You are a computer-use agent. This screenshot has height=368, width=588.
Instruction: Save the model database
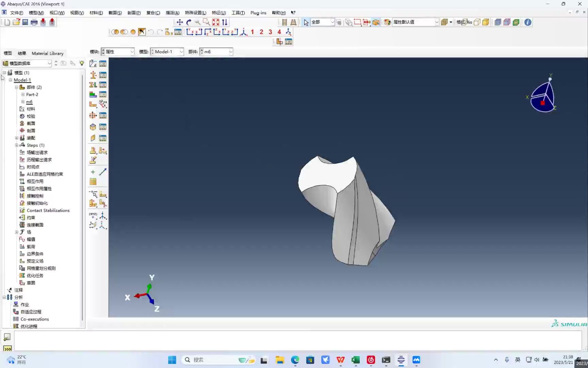(x=25, y=22)
